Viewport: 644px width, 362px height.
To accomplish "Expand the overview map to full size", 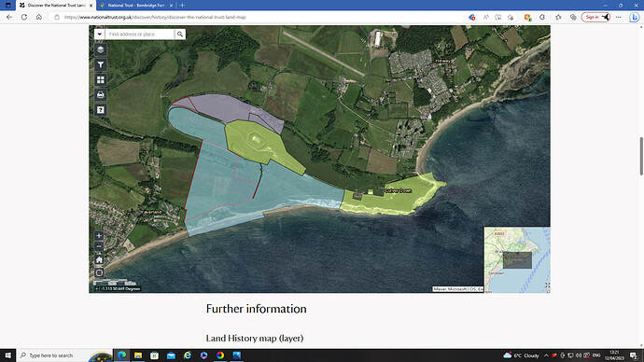I will [x=547, y=285].
